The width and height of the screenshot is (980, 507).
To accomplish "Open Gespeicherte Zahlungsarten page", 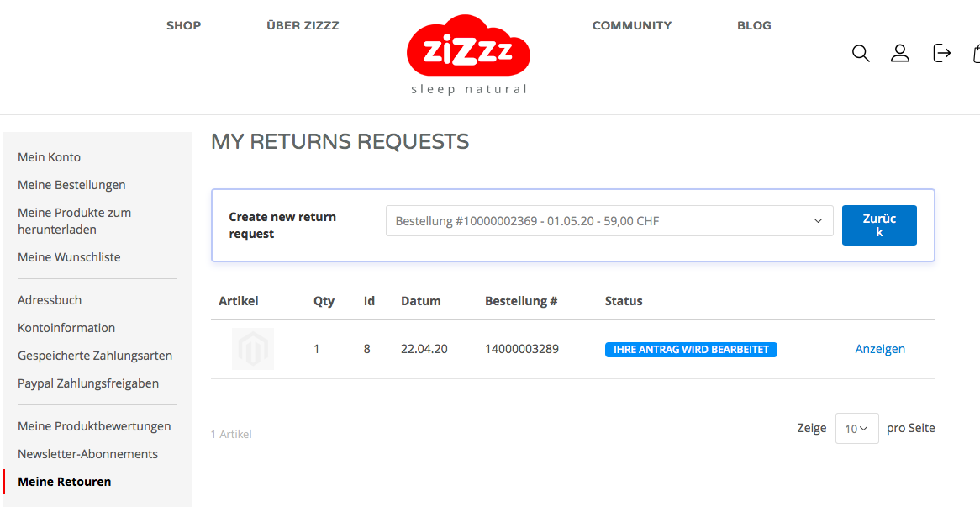I will [95, 356].
